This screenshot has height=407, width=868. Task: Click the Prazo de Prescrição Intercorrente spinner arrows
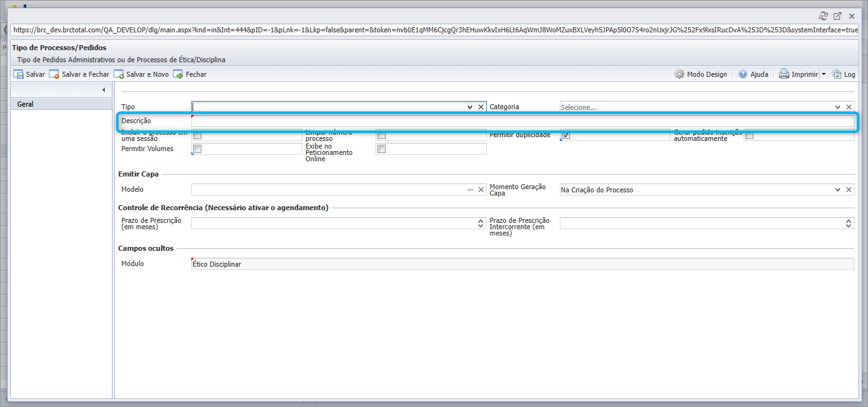tap(849, 223)
